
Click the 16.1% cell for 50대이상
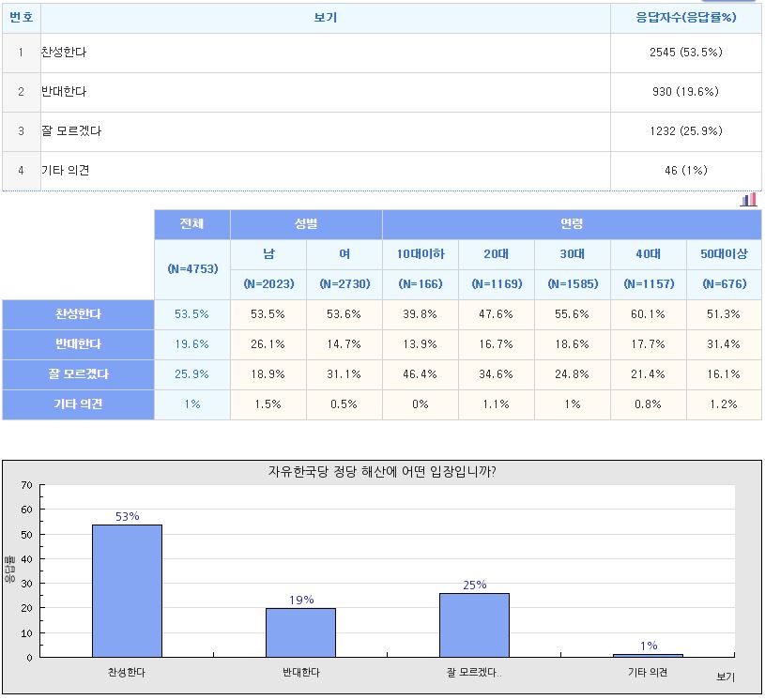(x=724, y=374)
